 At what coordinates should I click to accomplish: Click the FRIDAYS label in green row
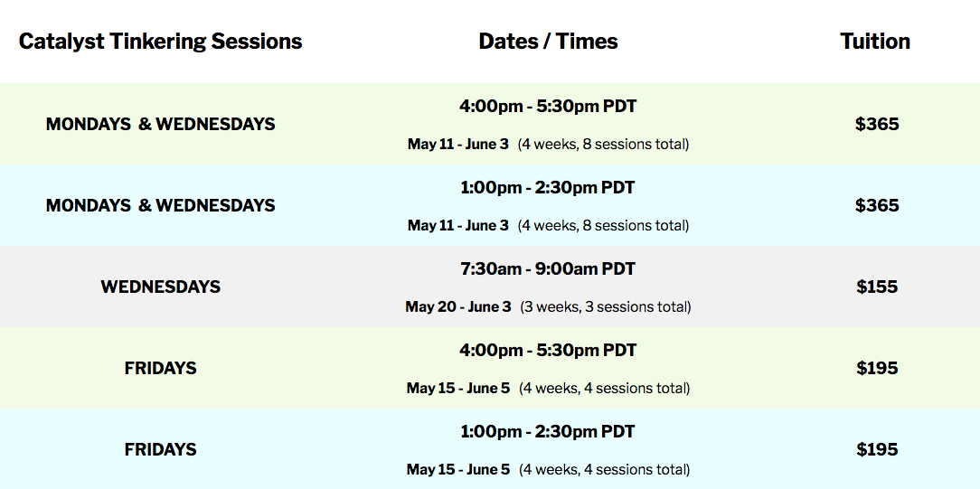161,368
